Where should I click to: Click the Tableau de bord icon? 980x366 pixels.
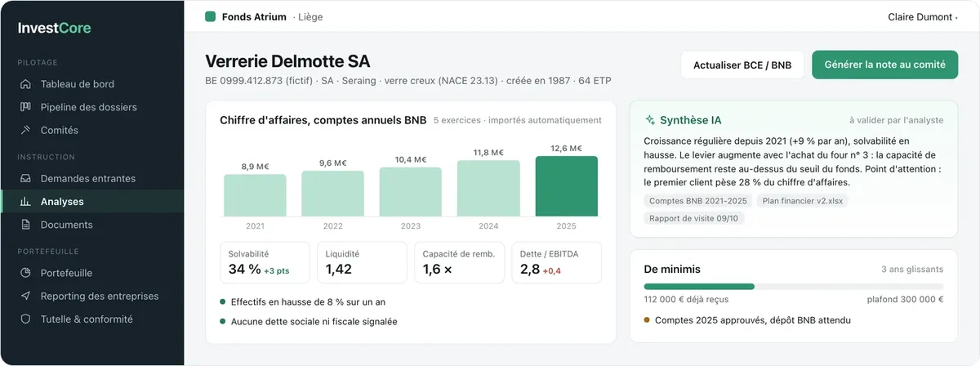25,84
